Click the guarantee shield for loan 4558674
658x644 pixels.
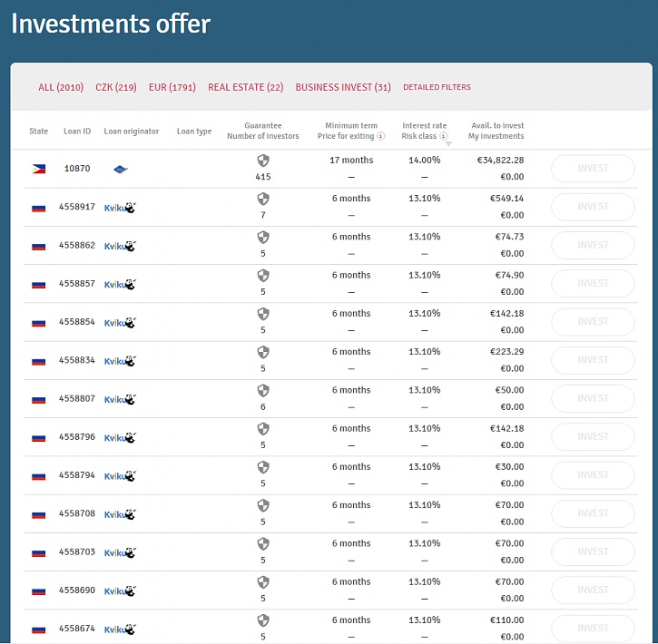point(263,620)
